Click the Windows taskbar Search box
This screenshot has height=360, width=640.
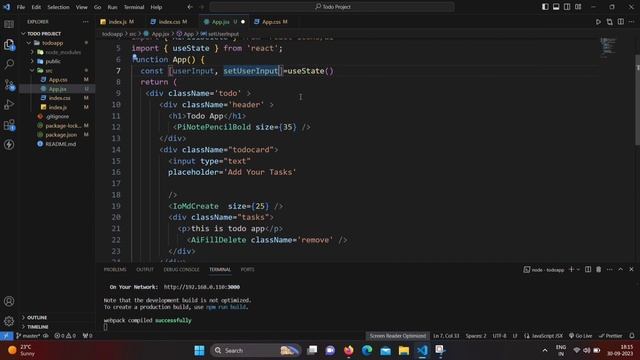(255, 350)
